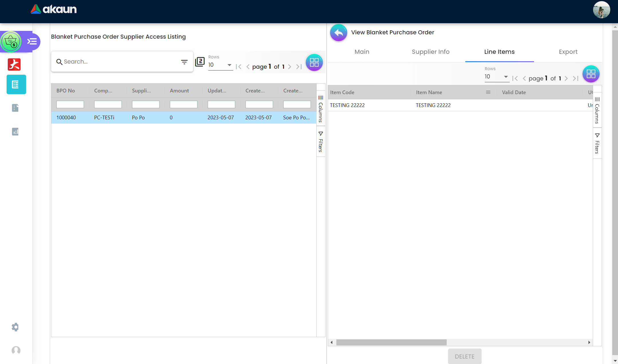
Task: Expand the Rows dropdown in line items
Action: pos(497,77)
